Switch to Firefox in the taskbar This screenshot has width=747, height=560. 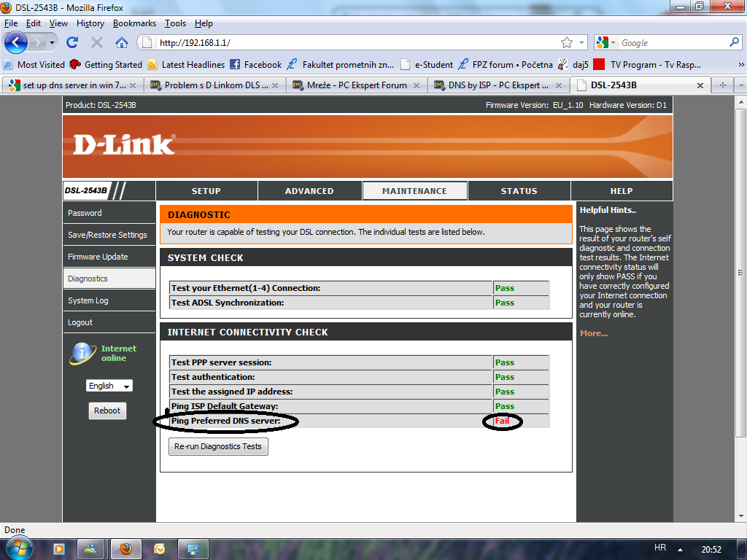point(125,549)
